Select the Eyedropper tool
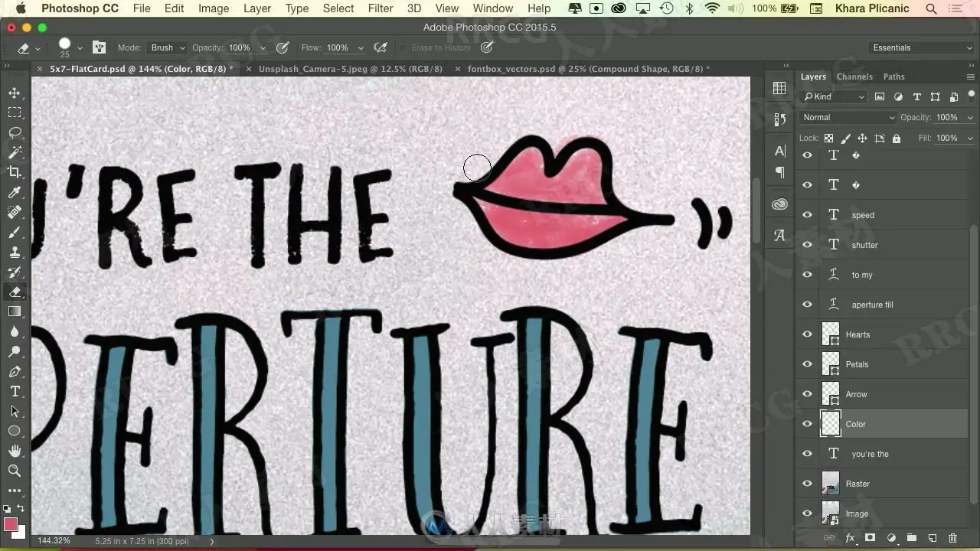This screenshot has height=551, width=980. pos(15,192)
